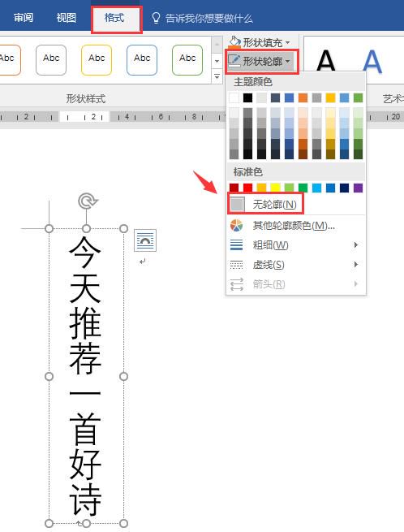The height and width of the screenshot is (532, 404).
Task: Click the other outline colors wheel icon
Action: (x=236, y=225)
